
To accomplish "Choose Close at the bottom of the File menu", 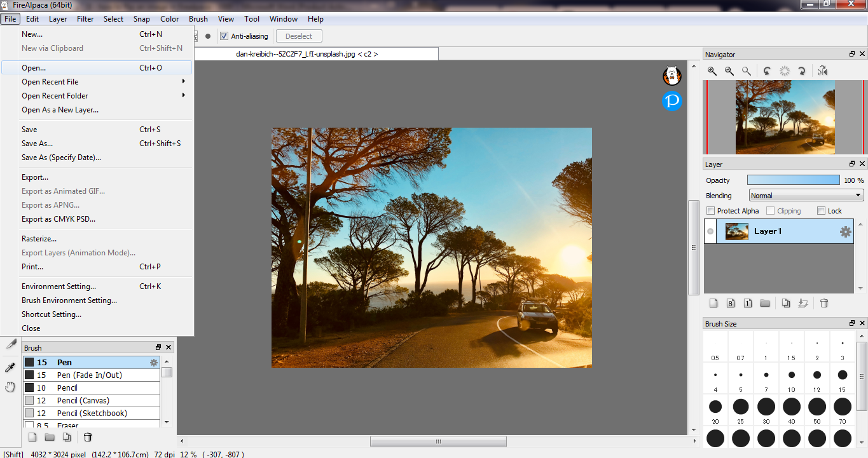I will point(97,328).
